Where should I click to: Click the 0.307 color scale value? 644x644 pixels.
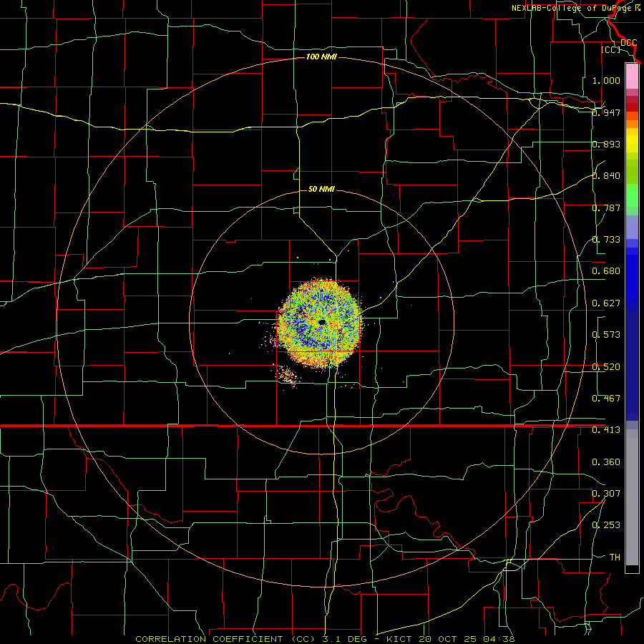point(606,493)
